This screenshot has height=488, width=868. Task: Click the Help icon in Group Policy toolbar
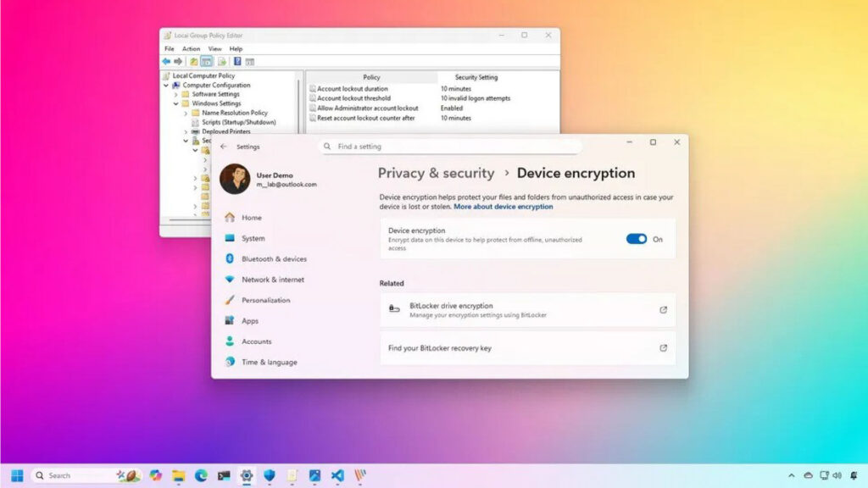tap(237, 62)
